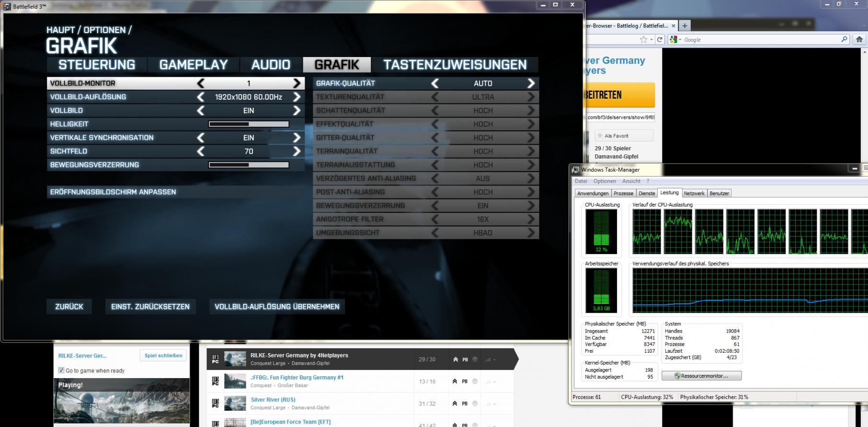Click ERÖFFNUNGSBILDSCHIRM ANPASSEN

pyautogui.click(x=176, y=192)
